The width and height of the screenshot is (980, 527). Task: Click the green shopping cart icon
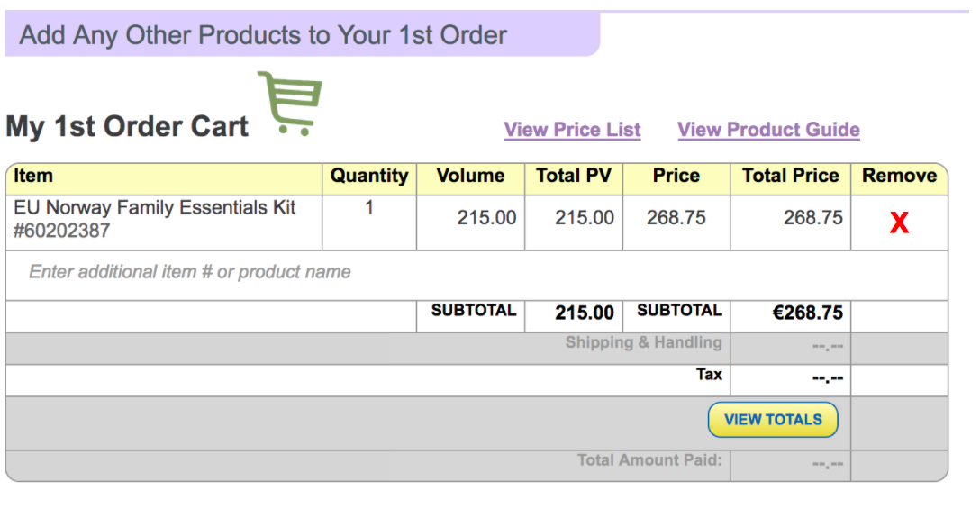tap(291, 103)
